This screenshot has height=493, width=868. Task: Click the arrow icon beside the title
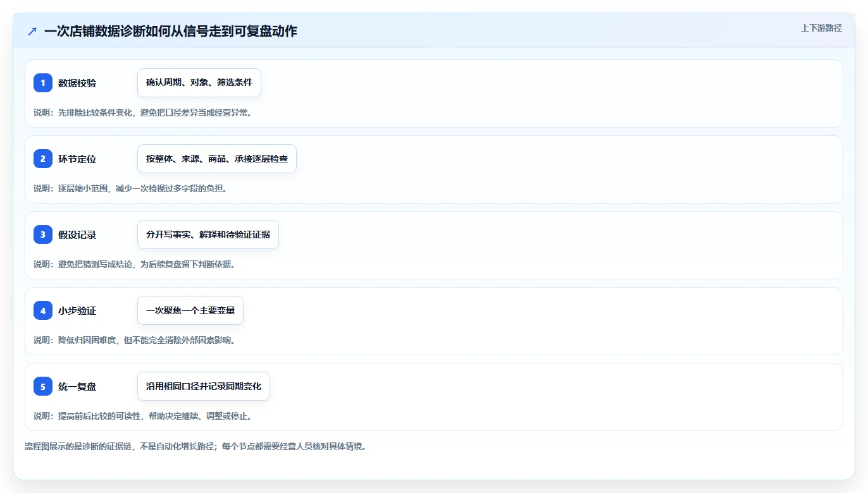click(x=32, y=32)
